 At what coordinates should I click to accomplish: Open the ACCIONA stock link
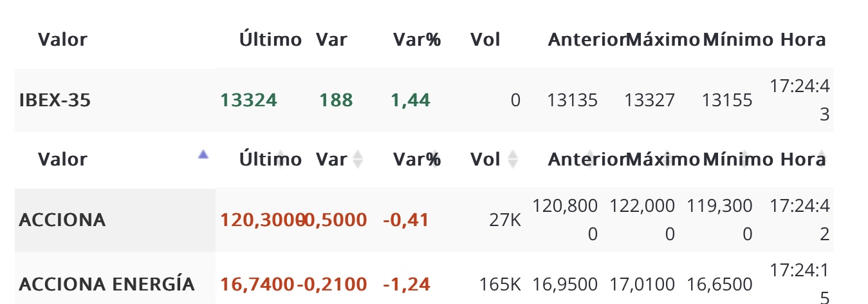(62, 220)
